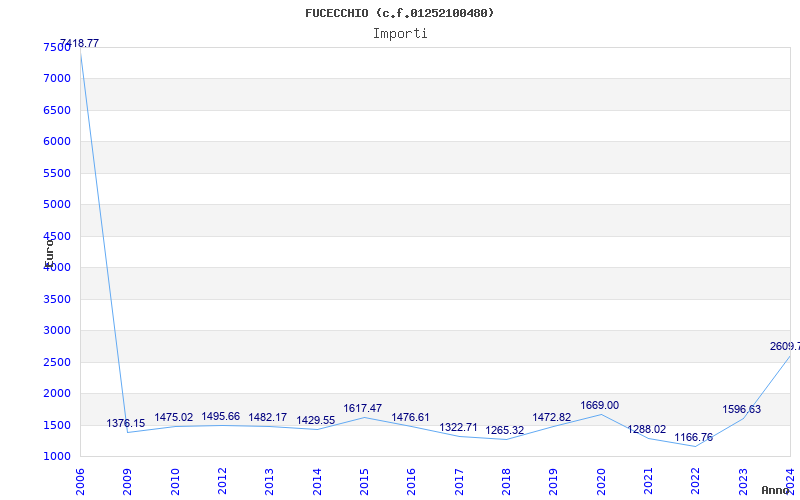This screenshot has height=500, width=800.
Task: Click the 1376.15 data label
Action: click(126, 423)
